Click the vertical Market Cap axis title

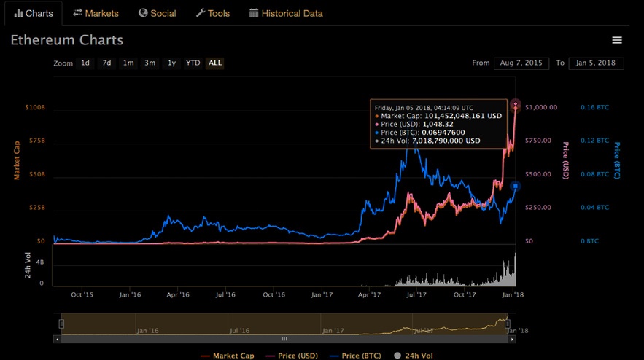(17, 160)
